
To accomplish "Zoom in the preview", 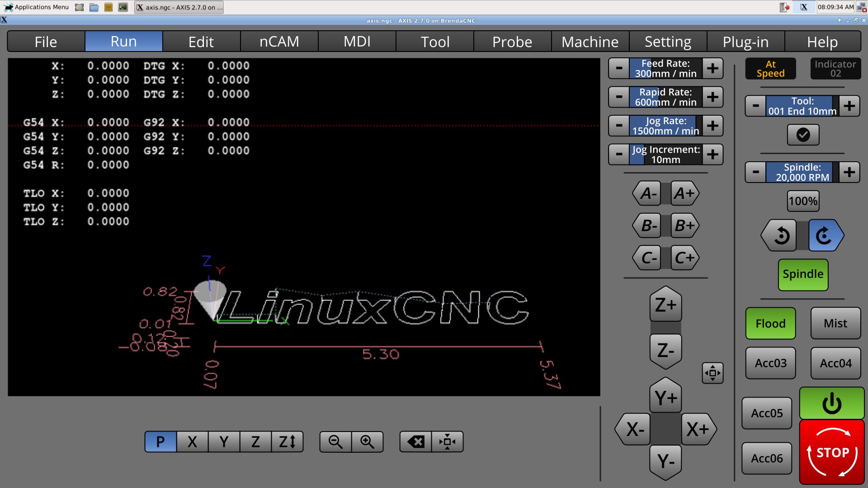I will (367, 442).
